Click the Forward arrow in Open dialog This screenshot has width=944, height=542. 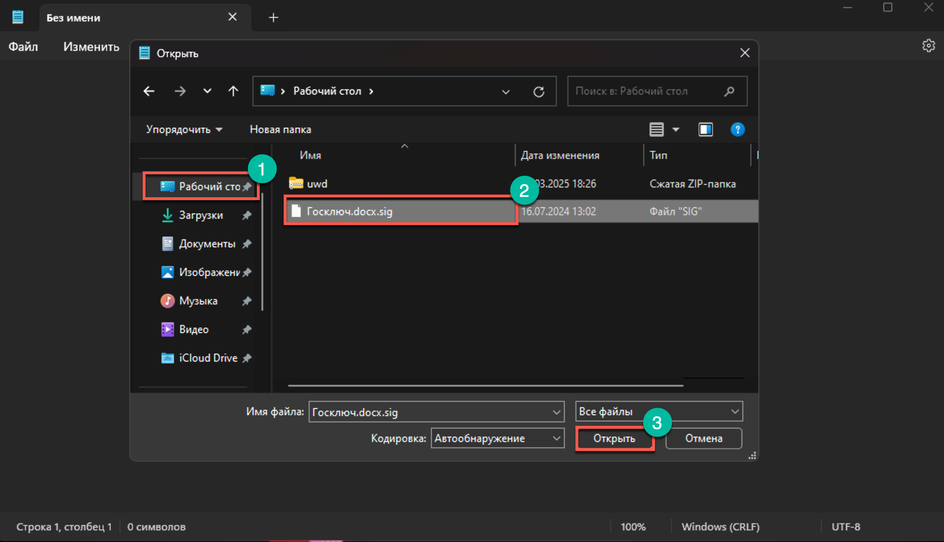[x=180, y=91]
